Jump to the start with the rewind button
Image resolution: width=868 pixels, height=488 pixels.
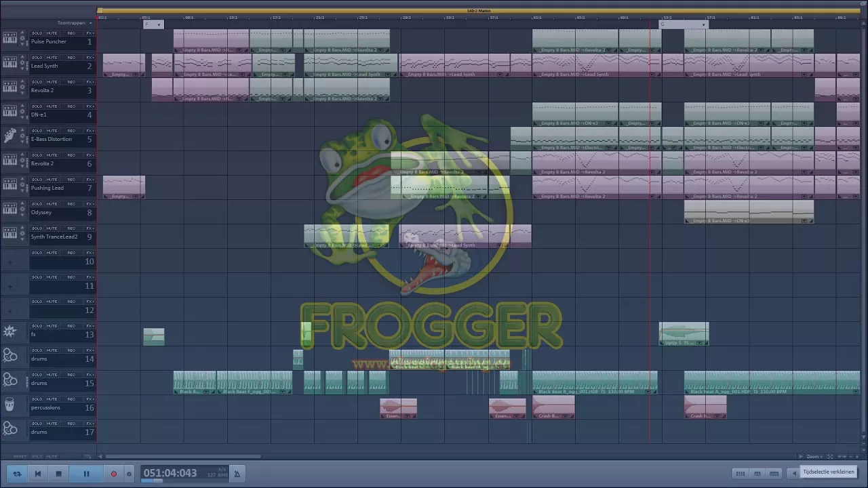38,474
